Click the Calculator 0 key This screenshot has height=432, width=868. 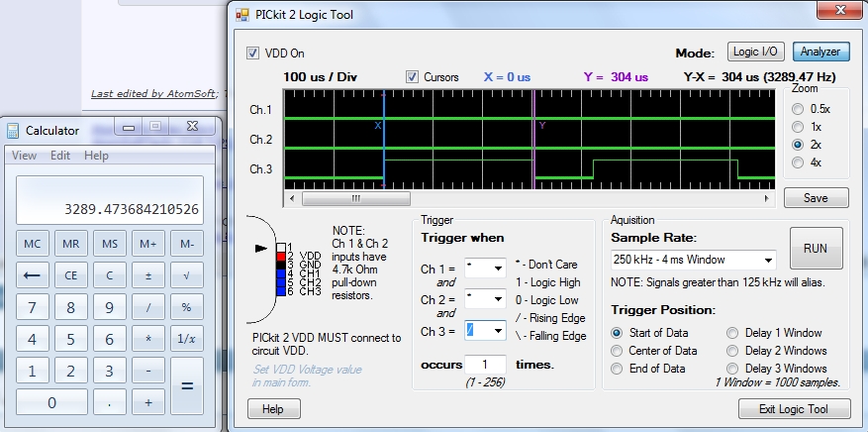[51, 402]
